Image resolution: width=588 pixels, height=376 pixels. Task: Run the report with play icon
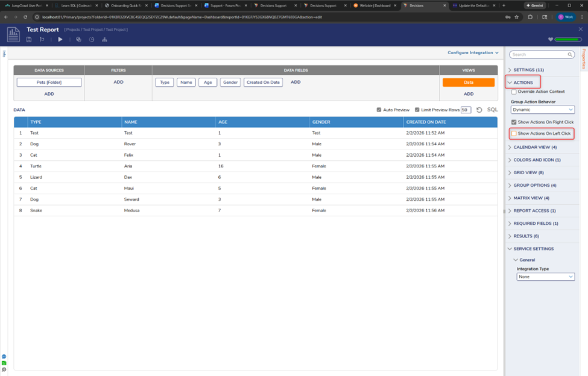coord(60,40)
